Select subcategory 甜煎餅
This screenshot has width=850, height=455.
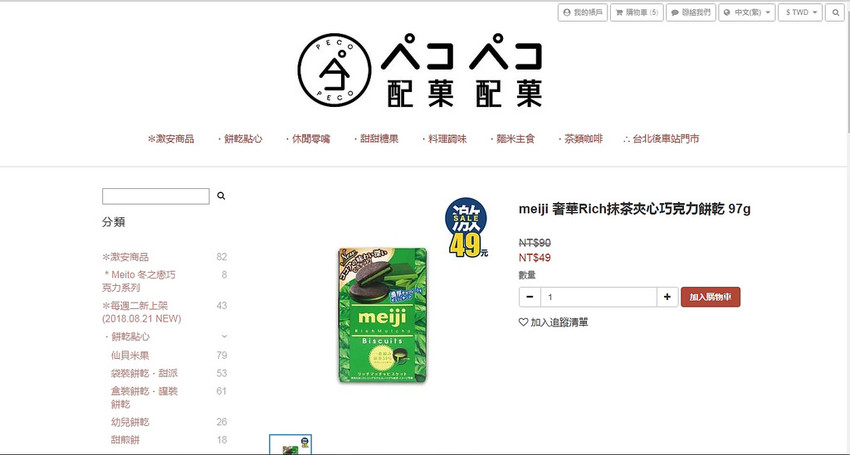125,440
